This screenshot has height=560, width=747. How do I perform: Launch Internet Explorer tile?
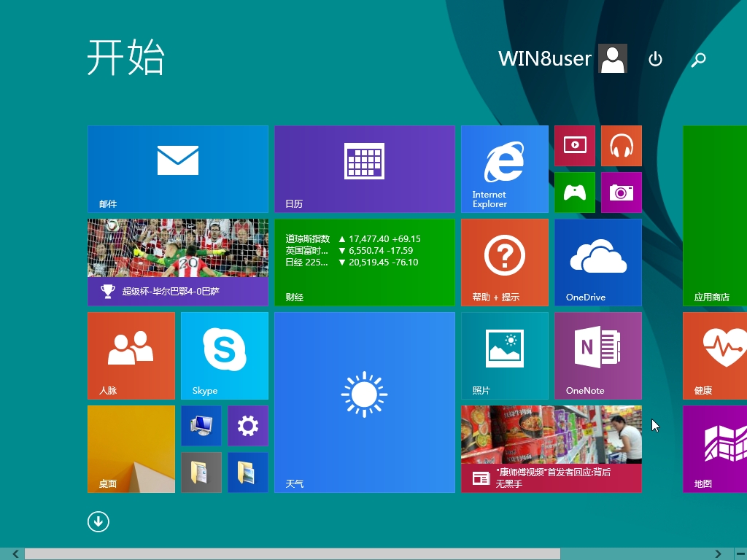(x=505, y=169)
